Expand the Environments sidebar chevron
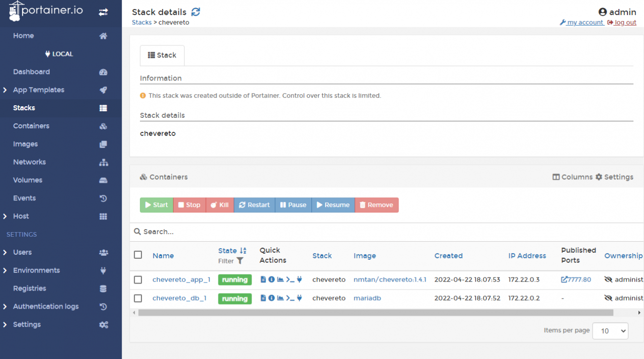644x359 pixels. pos(5,270)
